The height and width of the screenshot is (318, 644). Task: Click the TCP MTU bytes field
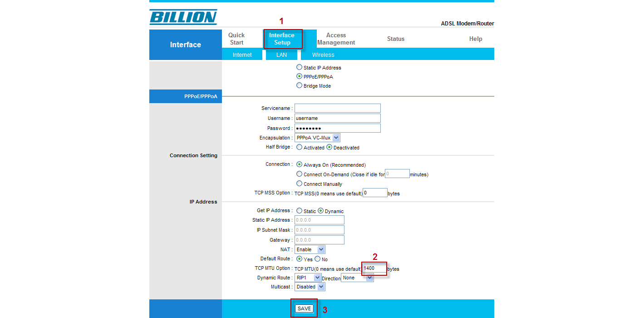pos(374,268)
